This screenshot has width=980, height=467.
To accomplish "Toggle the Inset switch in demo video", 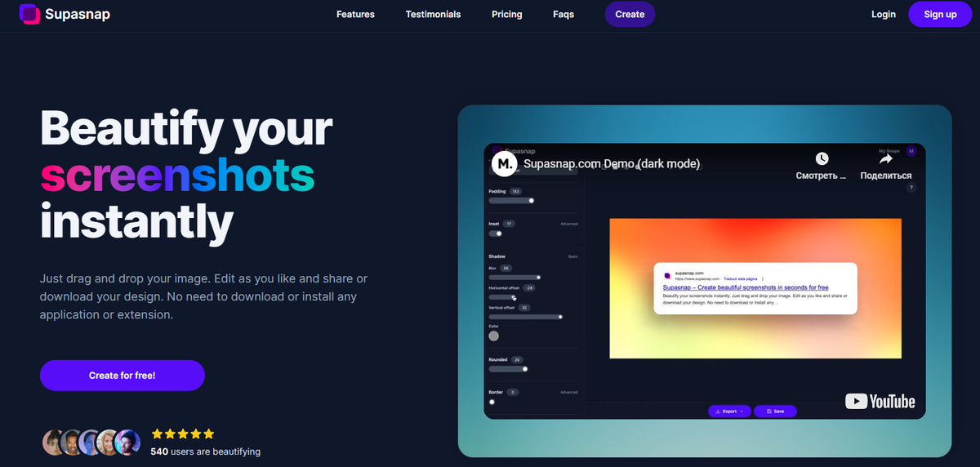I will (495, 233).
